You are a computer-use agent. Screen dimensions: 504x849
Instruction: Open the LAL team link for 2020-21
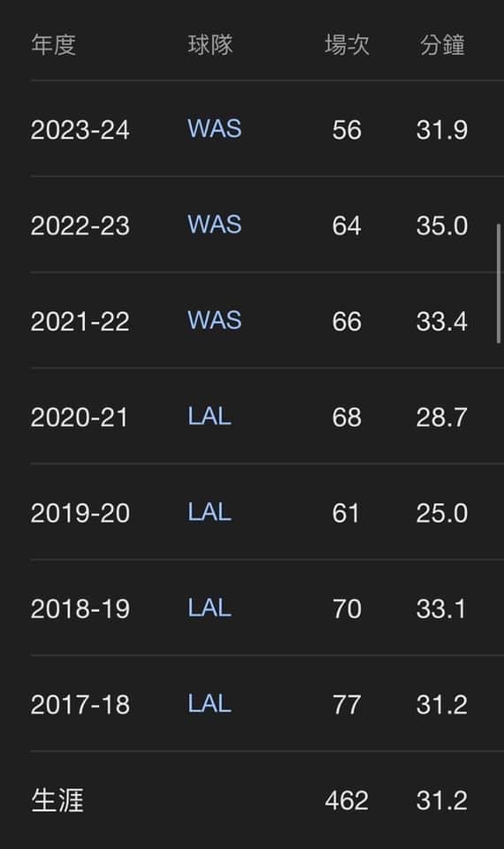point(209,417)
